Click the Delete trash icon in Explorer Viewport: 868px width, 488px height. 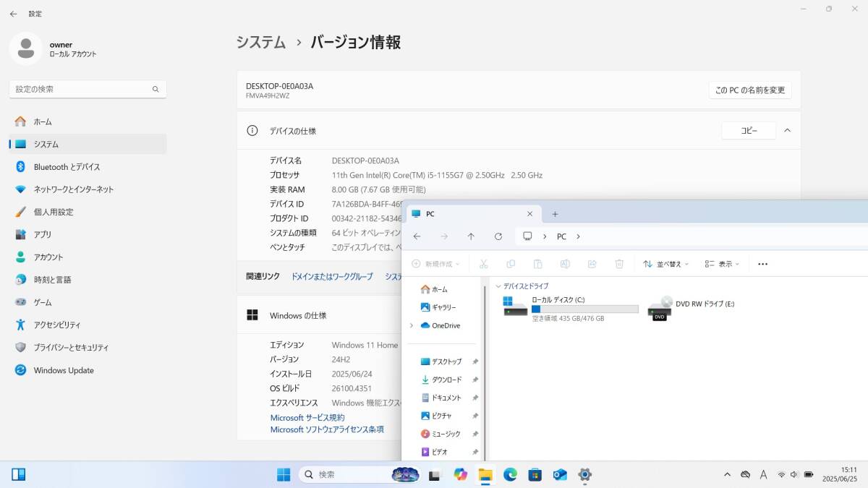click(x=619, y=264)
